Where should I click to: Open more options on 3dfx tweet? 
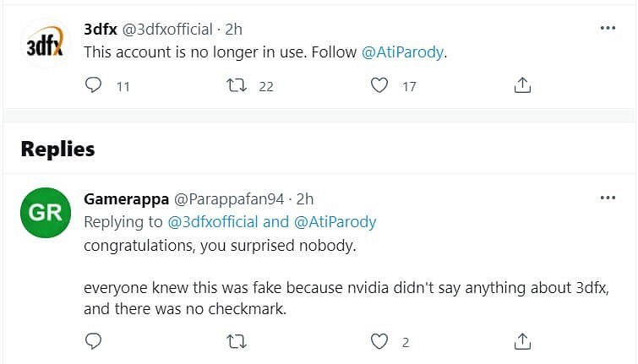pyautogui.click(x=608, y=28)
